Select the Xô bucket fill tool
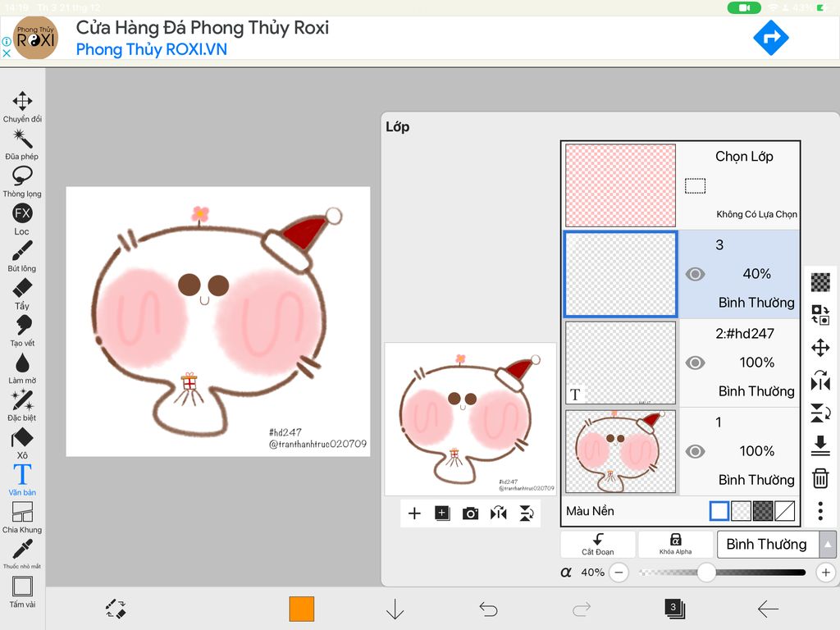840x630 pixels. 22,443
